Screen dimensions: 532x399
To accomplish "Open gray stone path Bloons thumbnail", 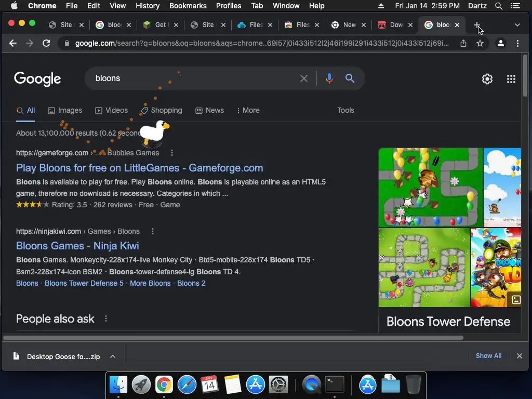I will tap(424, 268).
